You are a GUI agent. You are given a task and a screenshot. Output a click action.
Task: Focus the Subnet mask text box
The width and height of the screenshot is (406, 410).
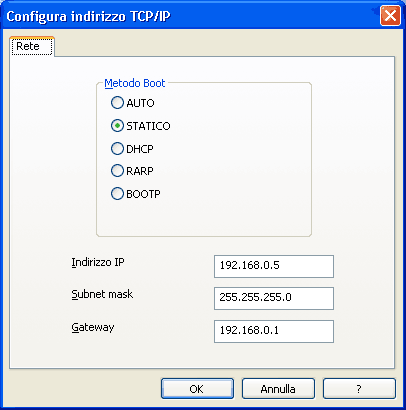274,298
